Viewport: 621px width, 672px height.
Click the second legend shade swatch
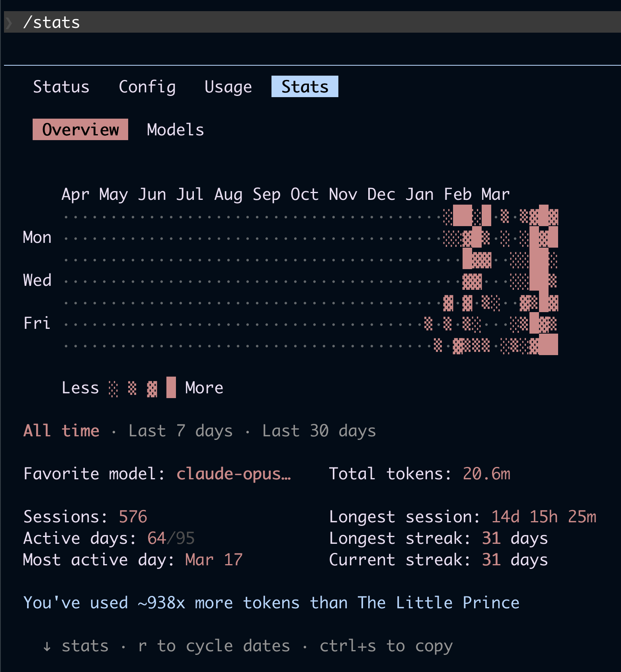click(132, 388)
